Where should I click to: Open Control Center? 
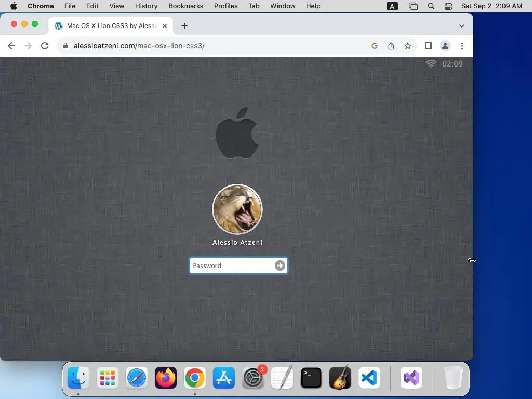[448, 6]
